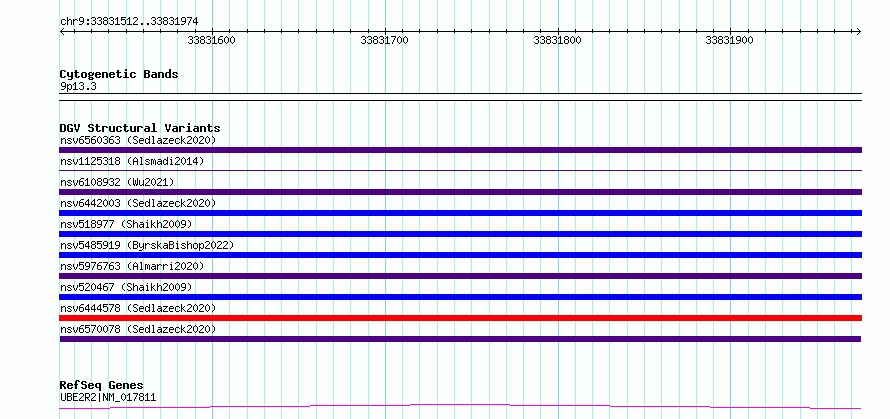Open the nsv518977 (Shaikh2009) label

point(126,224)
